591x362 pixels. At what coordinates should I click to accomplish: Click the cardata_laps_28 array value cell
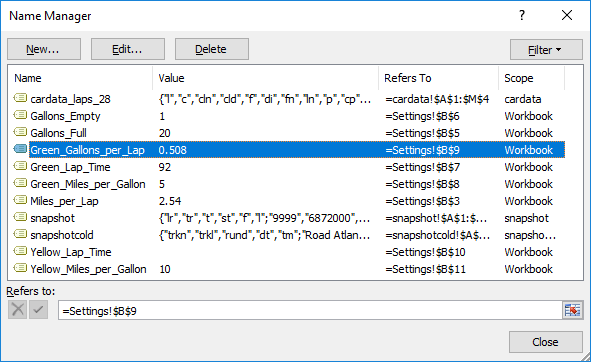(265, 99)
